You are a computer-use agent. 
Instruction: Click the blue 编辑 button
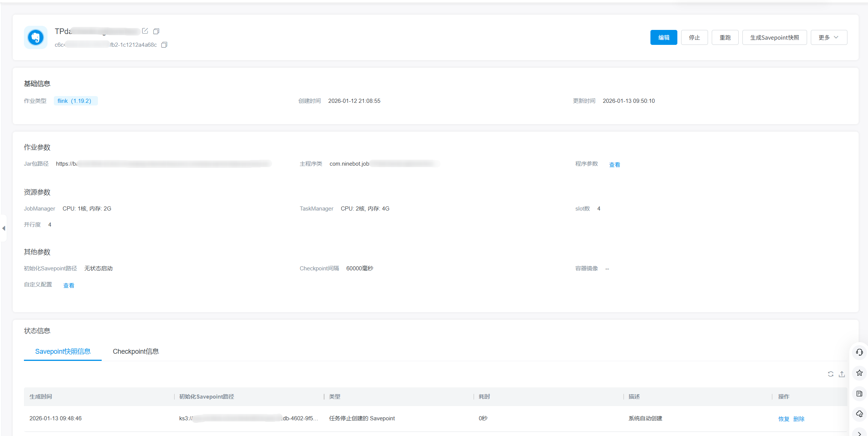tap(664, 37)
